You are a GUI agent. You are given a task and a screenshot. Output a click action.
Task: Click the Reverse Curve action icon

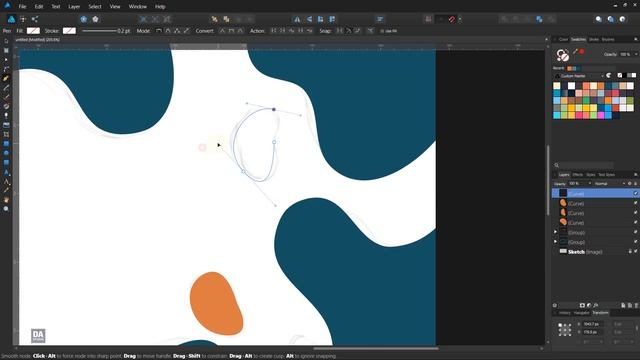coord(309,31)
